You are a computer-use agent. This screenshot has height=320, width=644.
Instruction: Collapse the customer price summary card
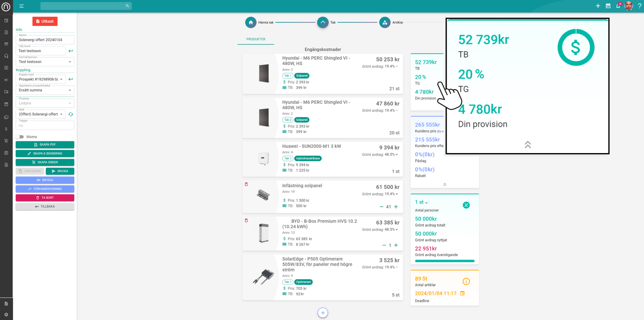click(x=445, y=184)
